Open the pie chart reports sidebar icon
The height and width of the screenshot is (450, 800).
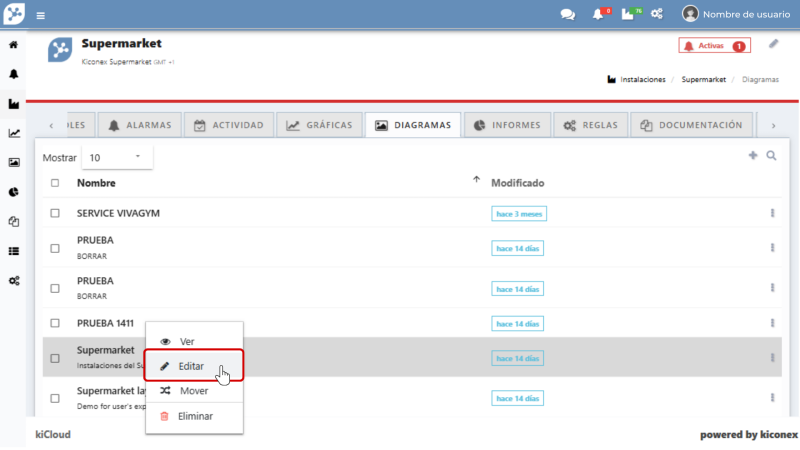tap(14, 192)
